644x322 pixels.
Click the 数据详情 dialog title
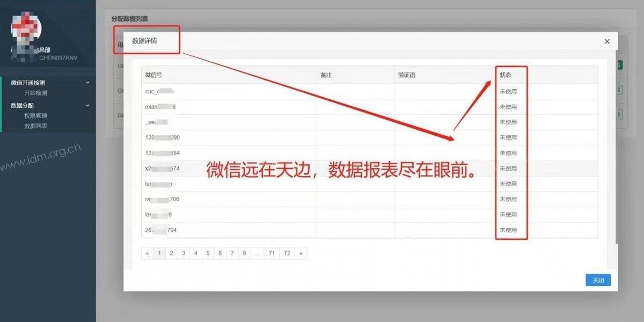pyautogui.click(x=144, y=41)
